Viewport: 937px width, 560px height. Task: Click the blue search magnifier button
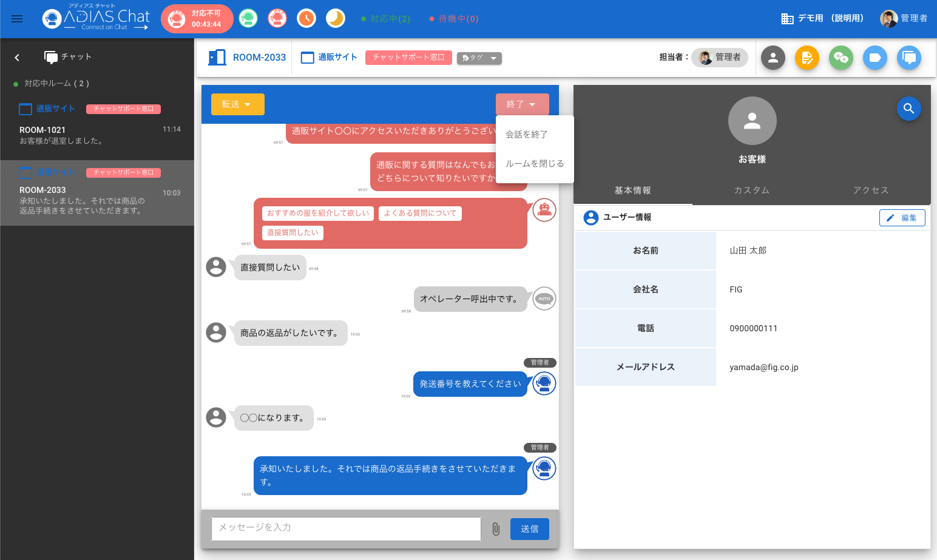point(908,109)
